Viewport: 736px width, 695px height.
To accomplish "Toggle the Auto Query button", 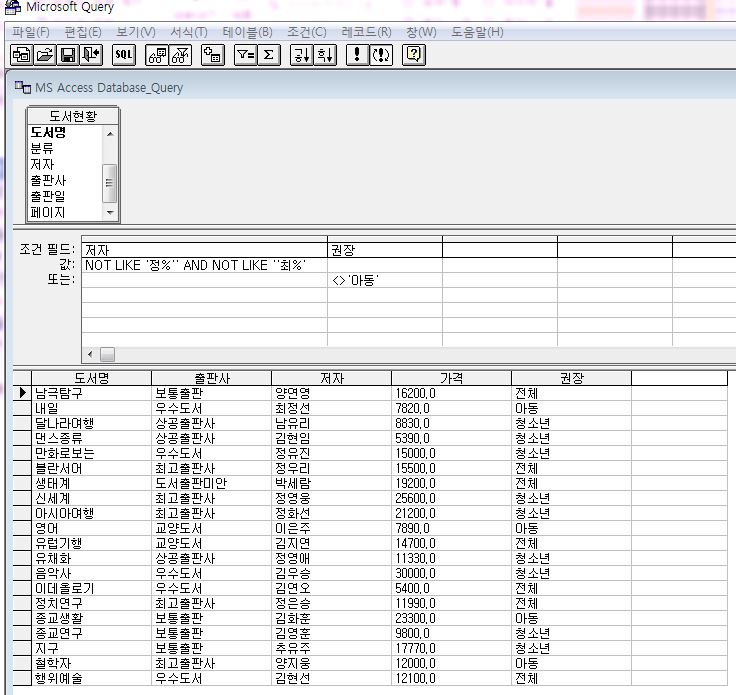I will click(382, 55).
